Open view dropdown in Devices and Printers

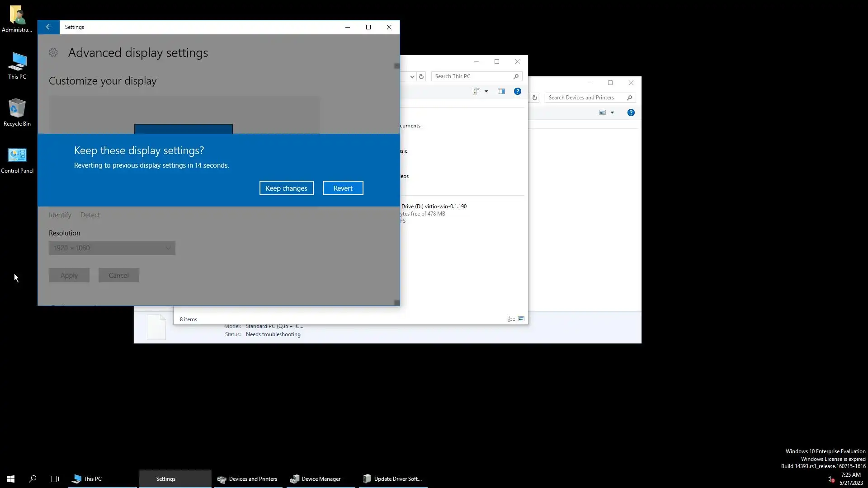coord(612,113)
